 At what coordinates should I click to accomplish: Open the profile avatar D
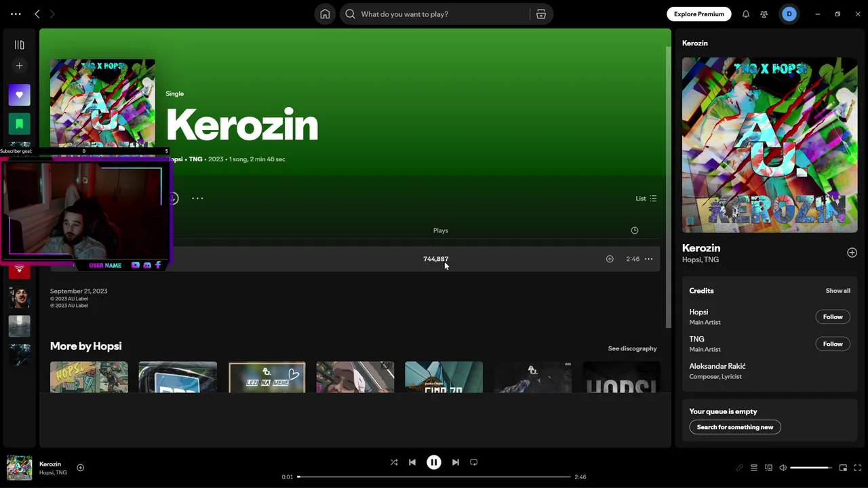click(789, 14)
